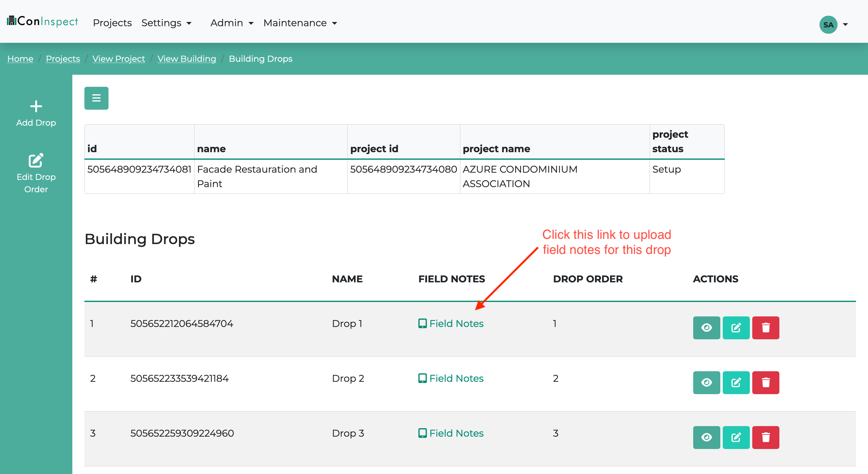Edit Drop 1 with pencil icon
This screenshot has width=868, height=474.
[x=736, y=328]
